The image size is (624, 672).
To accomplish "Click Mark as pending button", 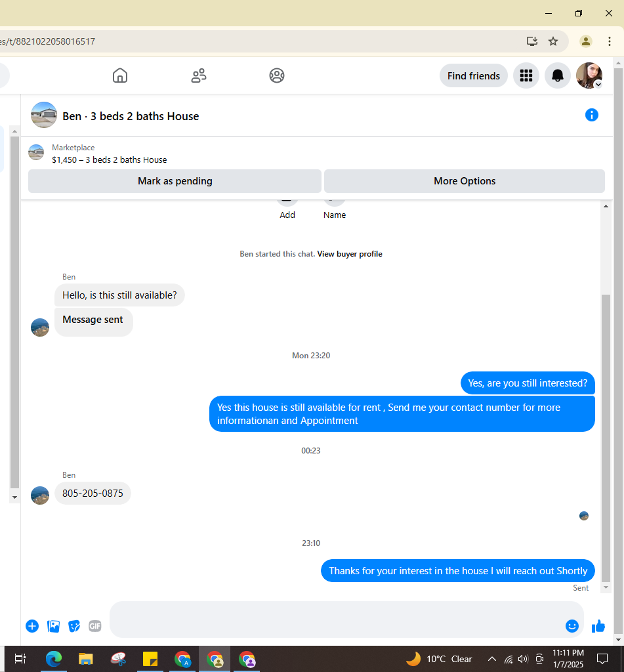I will click(x=175, y=181).
